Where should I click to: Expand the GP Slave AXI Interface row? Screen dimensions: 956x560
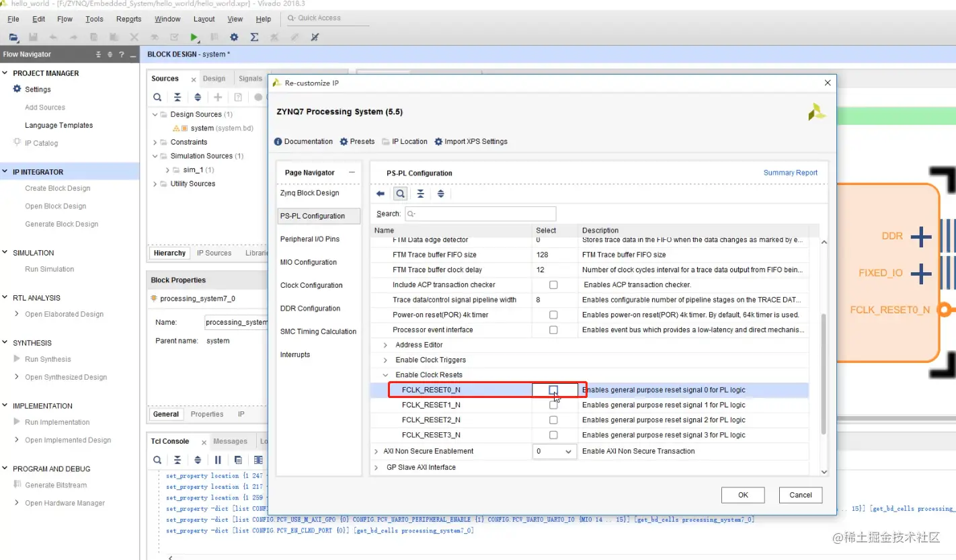pyautogui.click(x=376, y=467)
